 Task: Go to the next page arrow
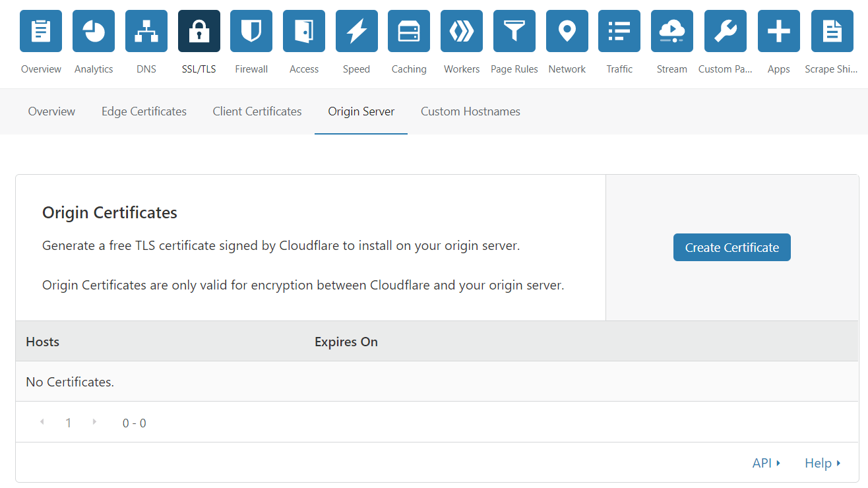94,422
